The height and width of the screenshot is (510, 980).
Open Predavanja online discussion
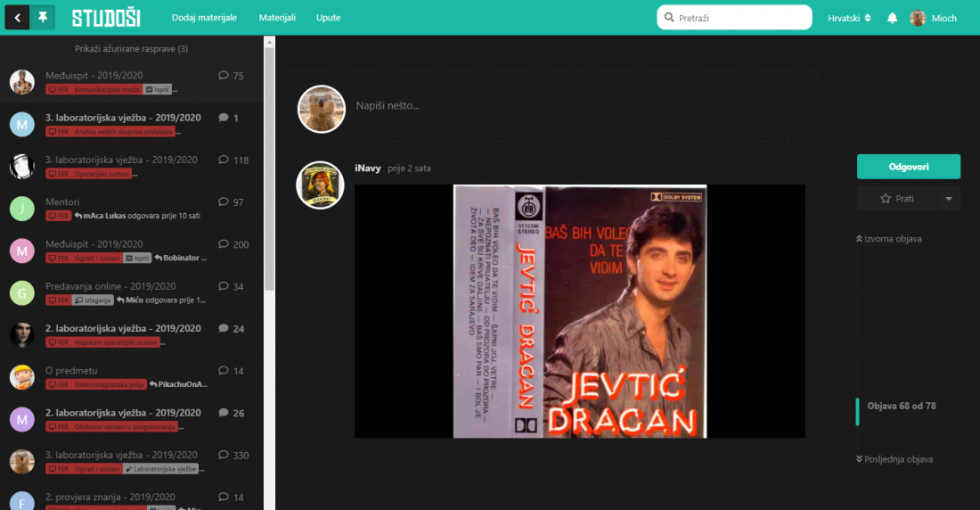click(110, 286)
